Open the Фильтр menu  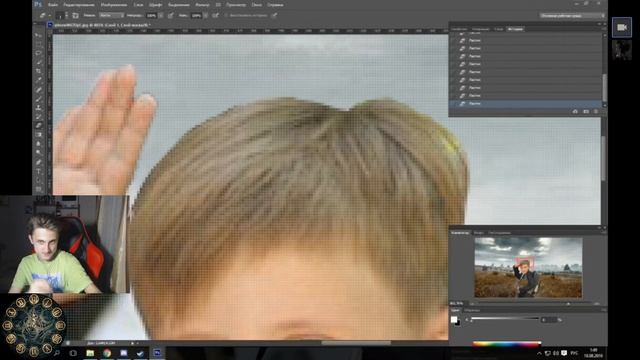[202, 5]
